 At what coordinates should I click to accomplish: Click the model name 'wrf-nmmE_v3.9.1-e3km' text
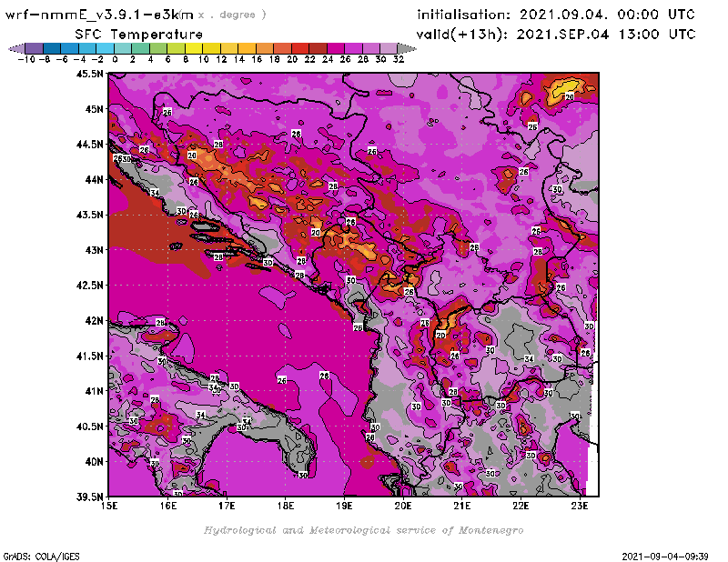[98, 15]
